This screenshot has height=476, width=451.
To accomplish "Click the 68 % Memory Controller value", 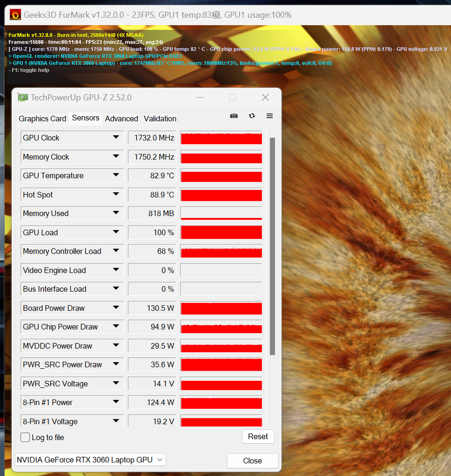I will point(152,252).
